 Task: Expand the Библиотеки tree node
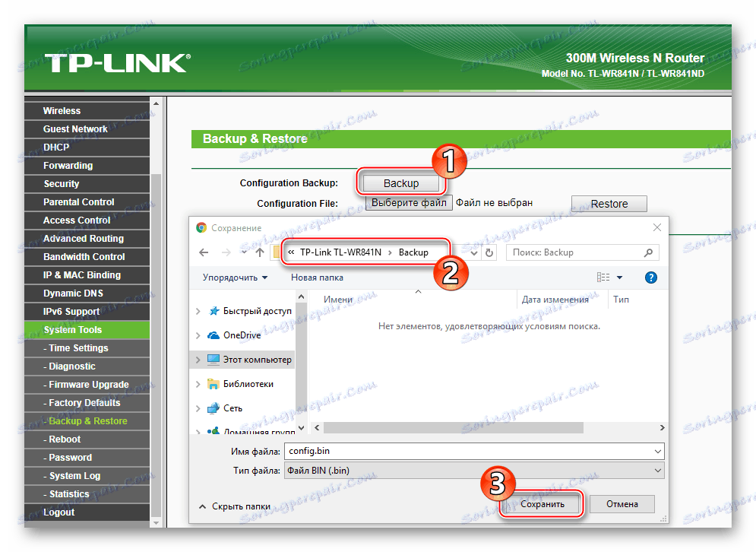tap(198, 384)
